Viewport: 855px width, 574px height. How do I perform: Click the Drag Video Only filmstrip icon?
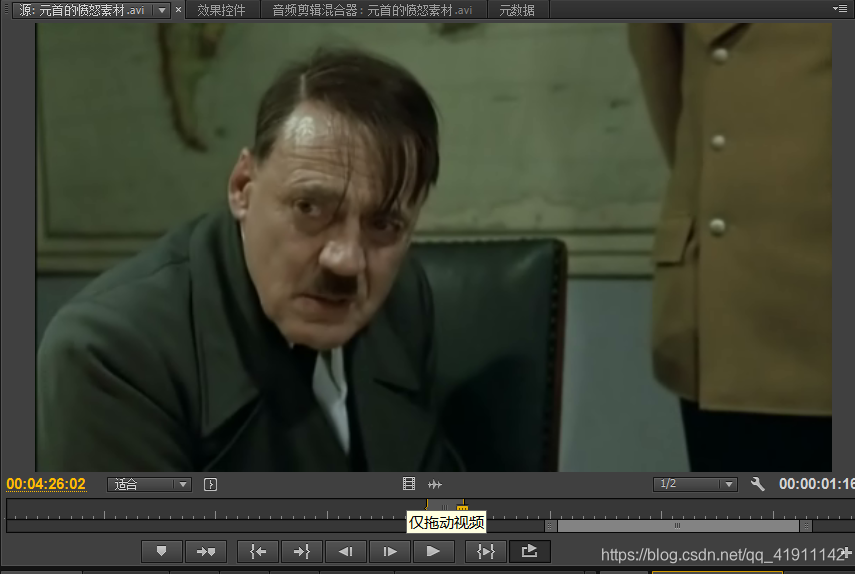click(409, 484)
